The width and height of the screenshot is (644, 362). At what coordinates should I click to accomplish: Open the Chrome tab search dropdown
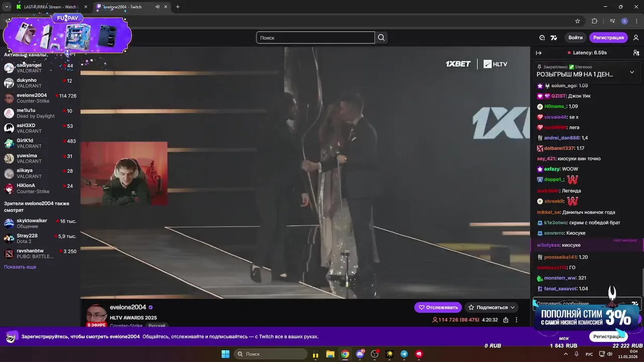tap(7, 7)
